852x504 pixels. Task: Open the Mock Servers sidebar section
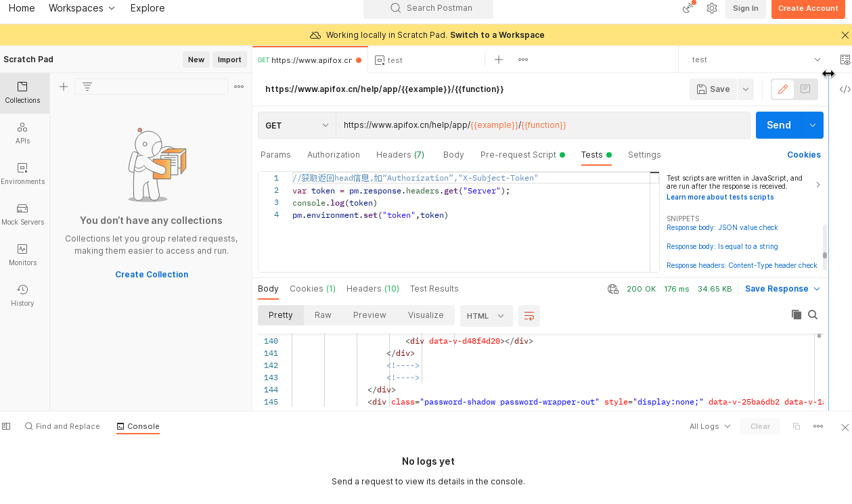point(23,214)
